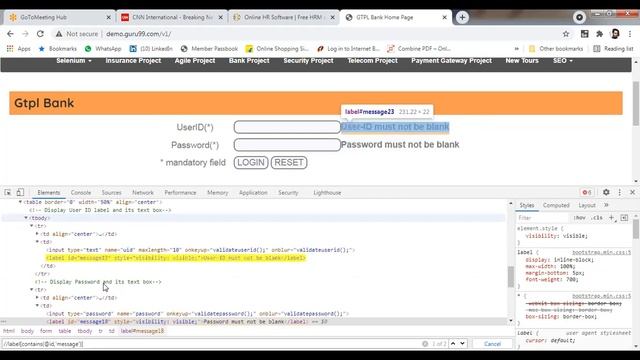Open the Apps bookmarks shortcut
This screenshot has height=360, width=640.
pyautogui.click(x=18, y=49)
